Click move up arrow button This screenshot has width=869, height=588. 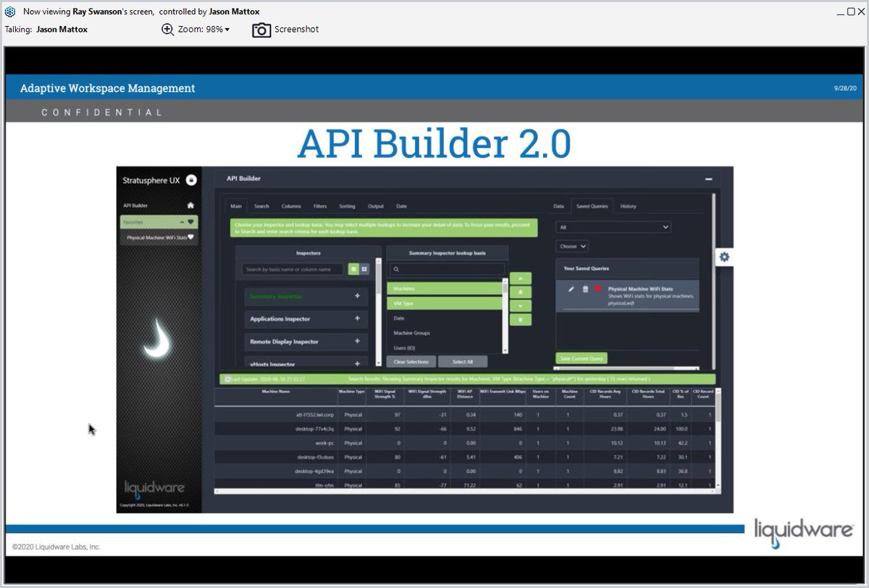click(521, 278)
